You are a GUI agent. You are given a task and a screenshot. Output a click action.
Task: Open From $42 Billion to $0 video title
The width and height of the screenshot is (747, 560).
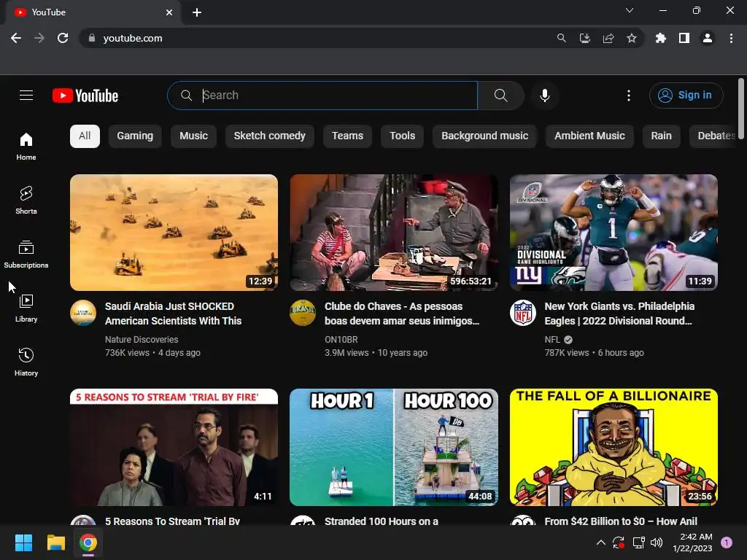coord(621,521)
